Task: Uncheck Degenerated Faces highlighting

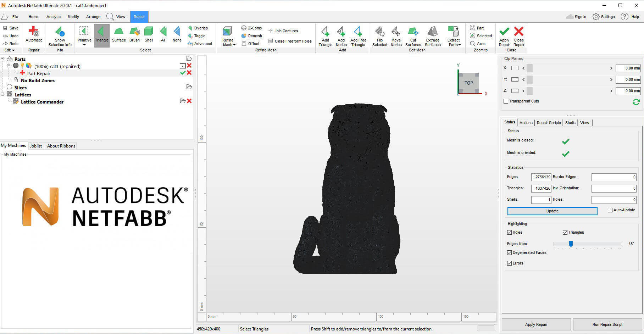Action: pyautogui.click(x=510, y=253)
